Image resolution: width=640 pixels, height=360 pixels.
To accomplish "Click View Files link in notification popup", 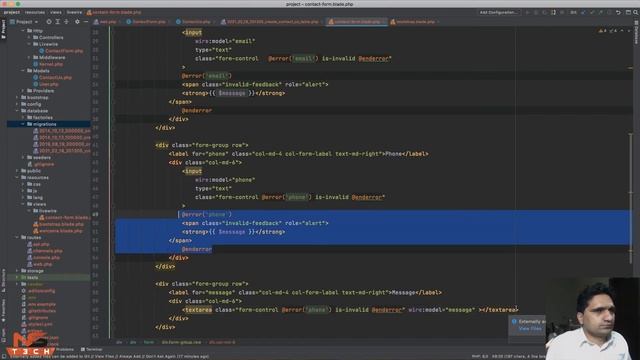I will [x=530, y=329].
